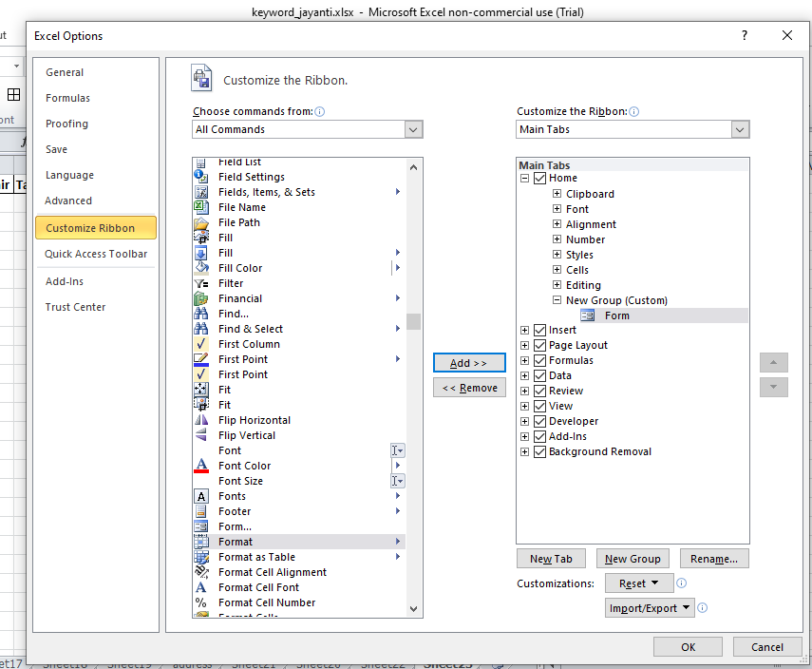Click the Format Cell Number percent icon
Viewport: 812px width, 669px height.
coord(201,602)
